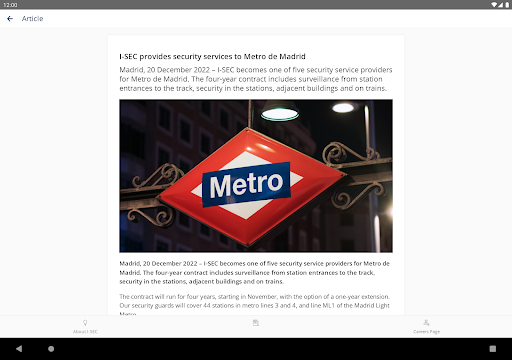Click the article headline about Metro de Madrid
Image resolution: width=512 pixels, height=360 pixels.
tap(212, 57)
